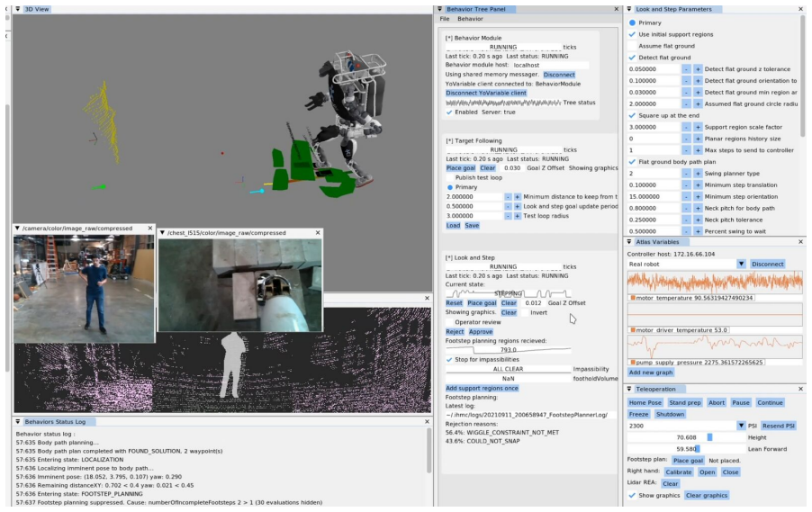Save Target Following settings

pos(472,226)
